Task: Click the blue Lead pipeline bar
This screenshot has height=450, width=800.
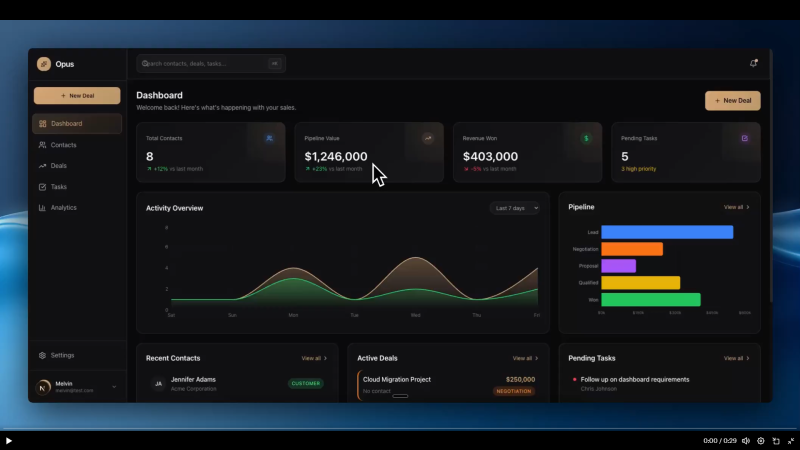Action: pos(666,232)
